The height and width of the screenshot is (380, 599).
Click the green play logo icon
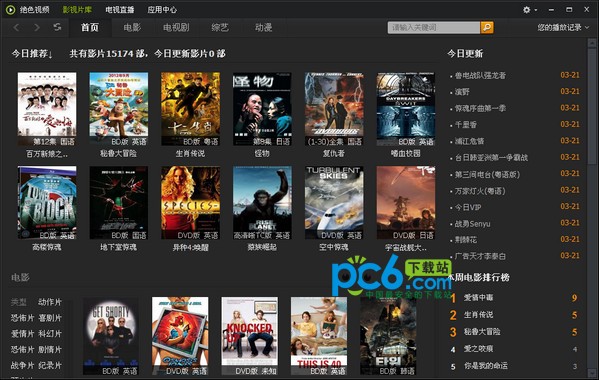click(10, 10)
